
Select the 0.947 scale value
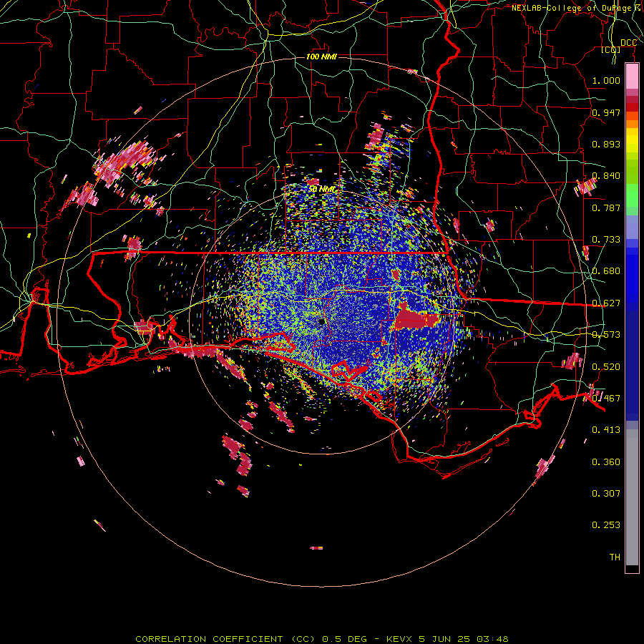[x=606, y=112]
